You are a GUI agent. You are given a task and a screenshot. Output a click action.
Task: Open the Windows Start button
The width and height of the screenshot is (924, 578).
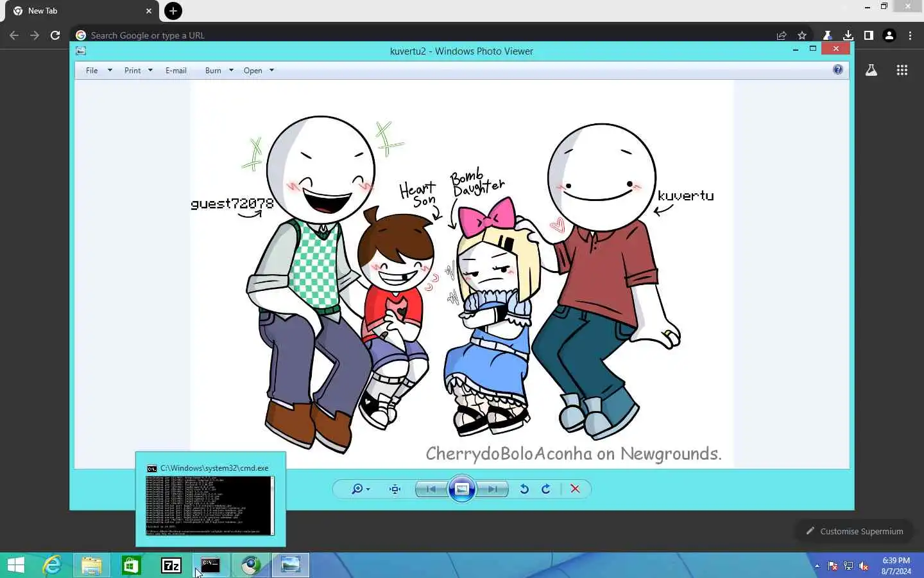[x=16, y=565]
